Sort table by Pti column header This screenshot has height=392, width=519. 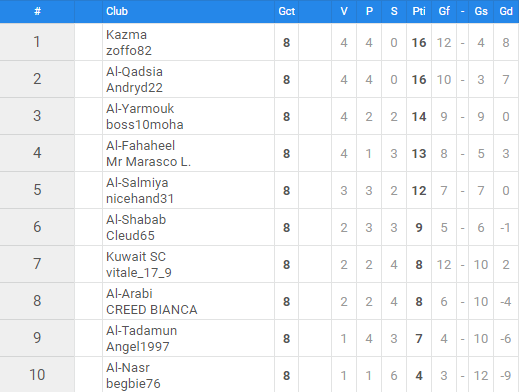click(419, 11)
